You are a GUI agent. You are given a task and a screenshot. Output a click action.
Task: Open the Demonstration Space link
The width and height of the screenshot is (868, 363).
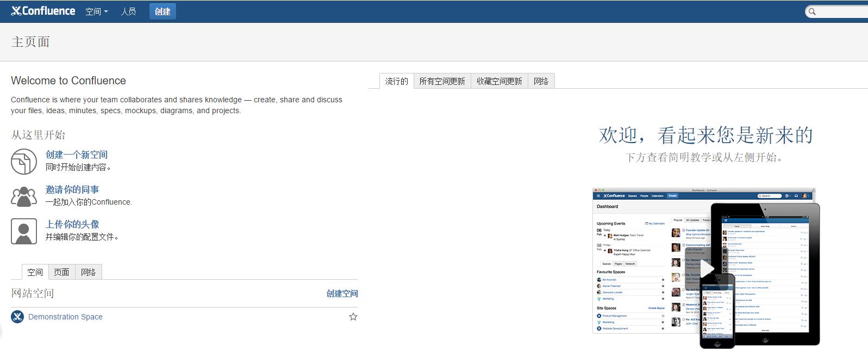(x=65, y=317)
